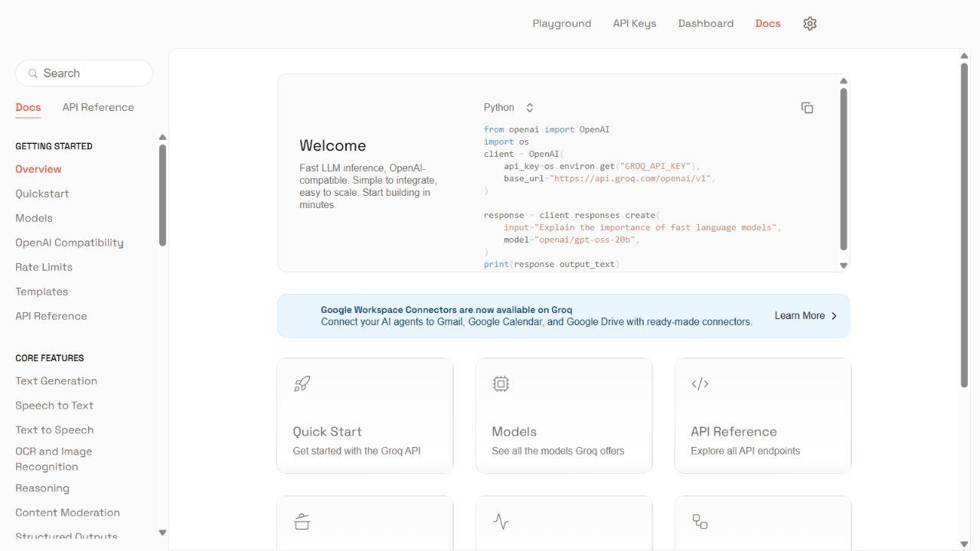Click the cooking pot icon card

coord(302,522)
